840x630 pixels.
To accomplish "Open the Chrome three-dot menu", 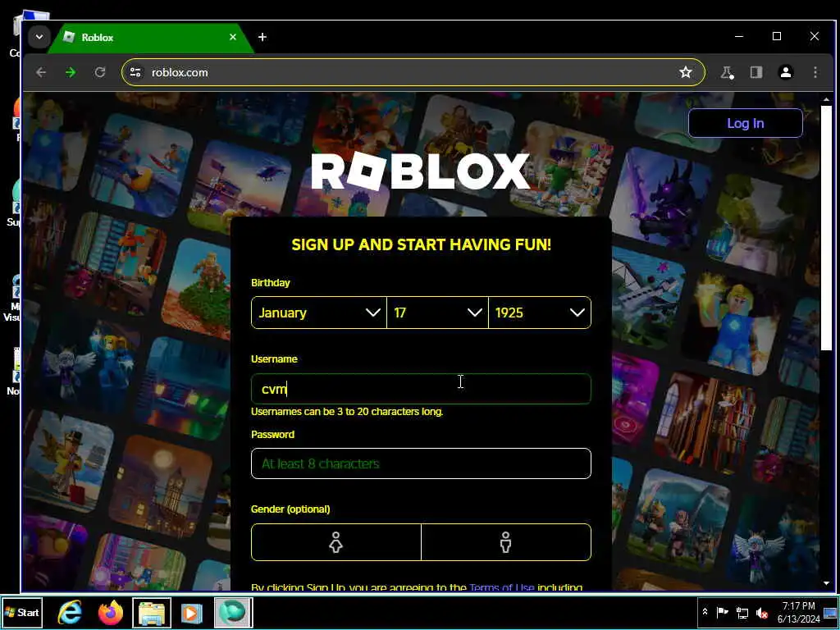I will tap(815, 72).
